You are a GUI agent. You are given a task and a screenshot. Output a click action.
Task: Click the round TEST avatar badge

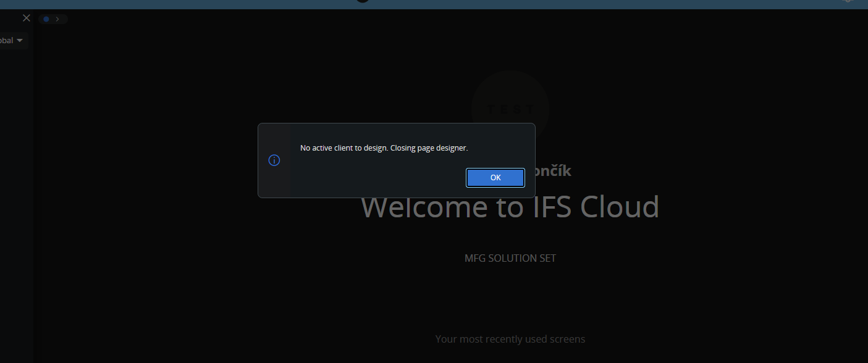click(x=510, y=109)
